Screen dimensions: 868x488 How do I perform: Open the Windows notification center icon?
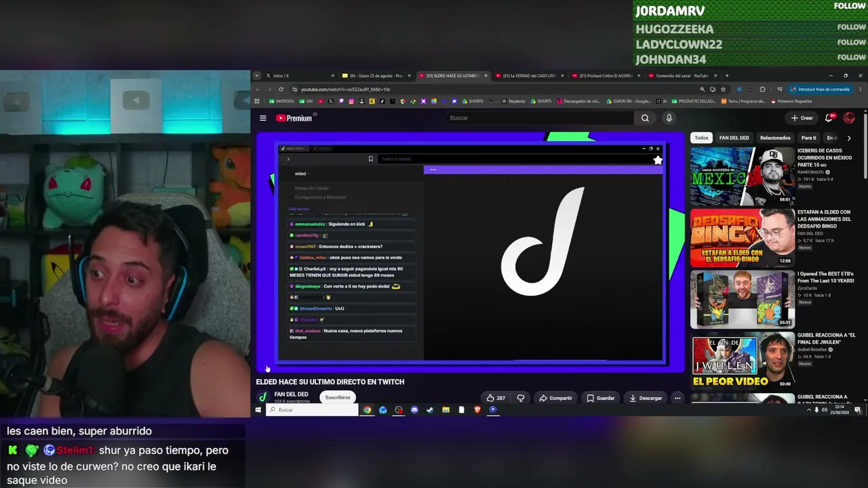[858, 410]
